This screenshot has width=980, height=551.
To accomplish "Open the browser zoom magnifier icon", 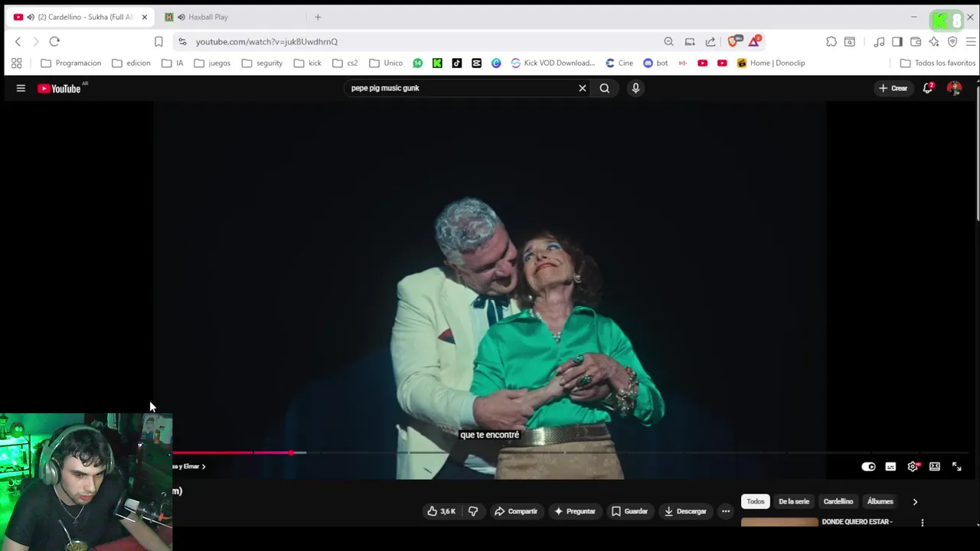I will click(x=668, y=41).
